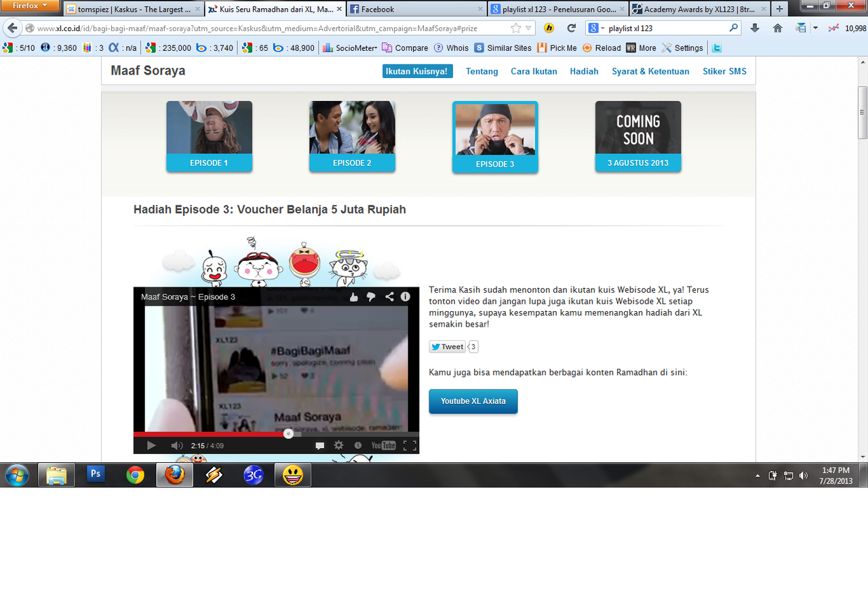The width and height of the screenshot is (868, 593).
Task: Click the Maaf Soraya site title
Action: tap(148, 71)
